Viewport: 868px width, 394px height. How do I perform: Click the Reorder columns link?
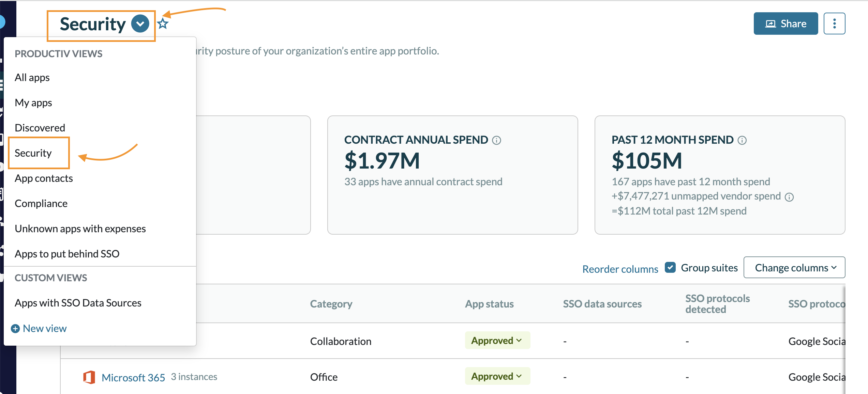[x=620, y=269]
